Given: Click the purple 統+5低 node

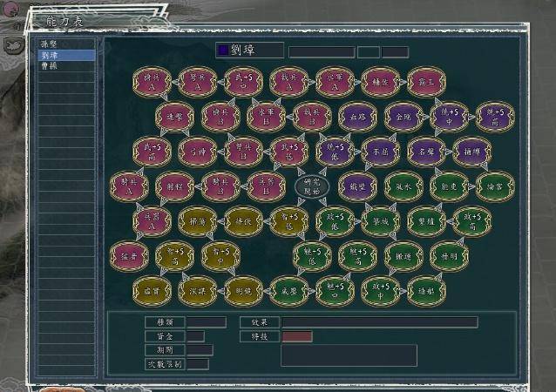Looking at the screenshot, I should point(335,152).
